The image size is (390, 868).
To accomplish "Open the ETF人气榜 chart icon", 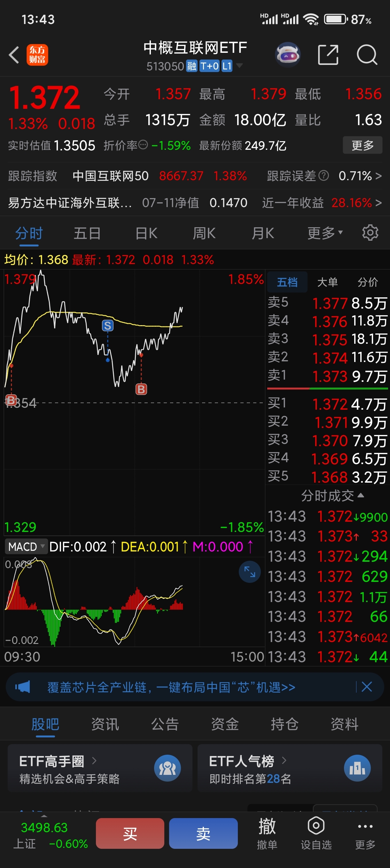I will click(x=357, y=768).
